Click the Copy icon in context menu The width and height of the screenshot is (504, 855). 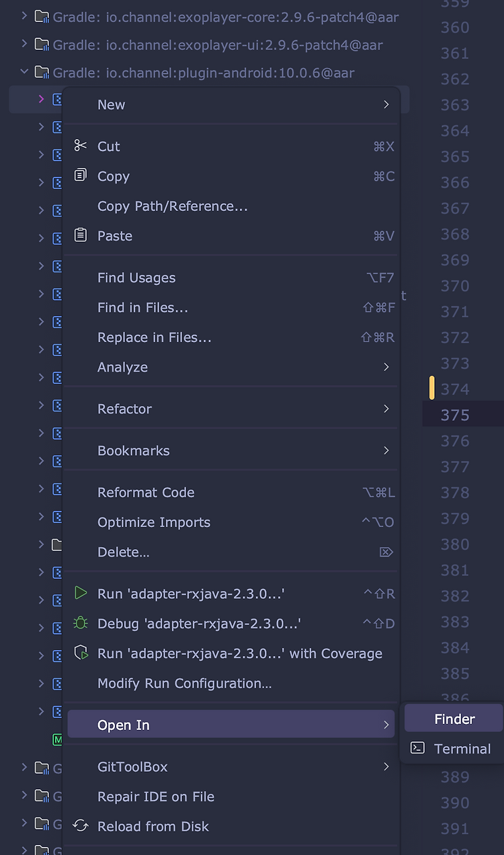pyautogui.click(x=81, y=175)
